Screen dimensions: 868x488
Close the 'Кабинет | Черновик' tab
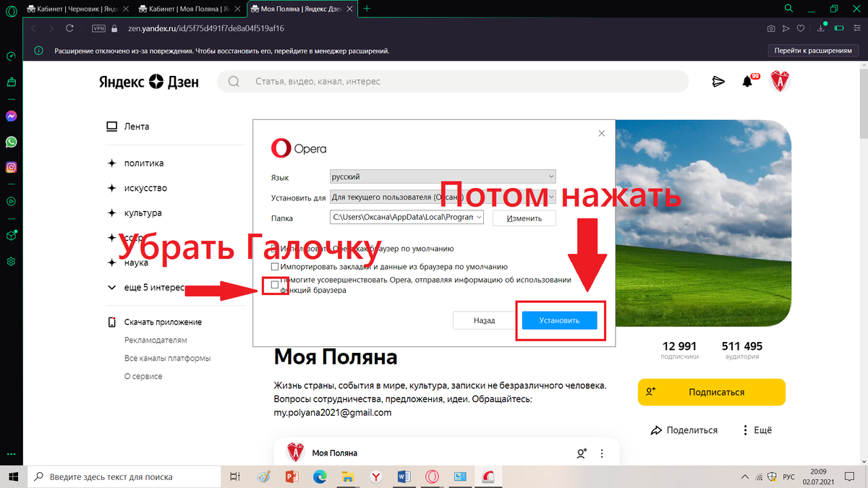(x=126, y=9)
